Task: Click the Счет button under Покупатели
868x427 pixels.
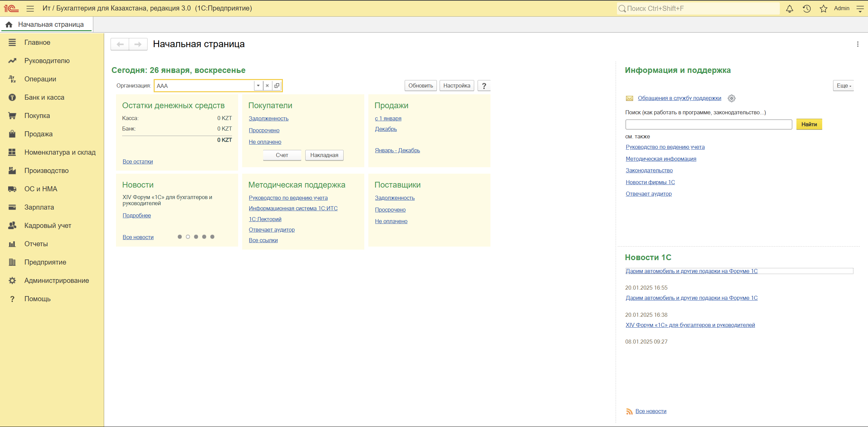Action: click(282, 155)
